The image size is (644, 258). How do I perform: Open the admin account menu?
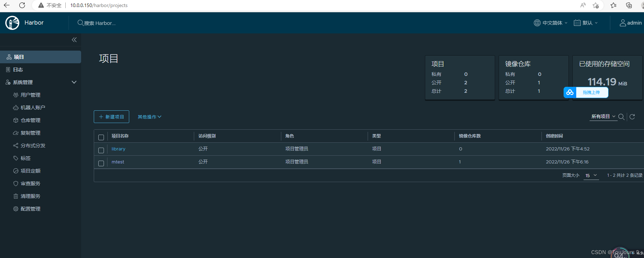631,23
